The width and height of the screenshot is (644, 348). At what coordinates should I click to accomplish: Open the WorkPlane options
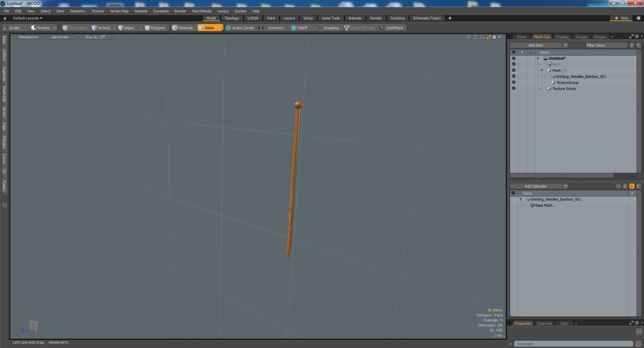point(392,28)
